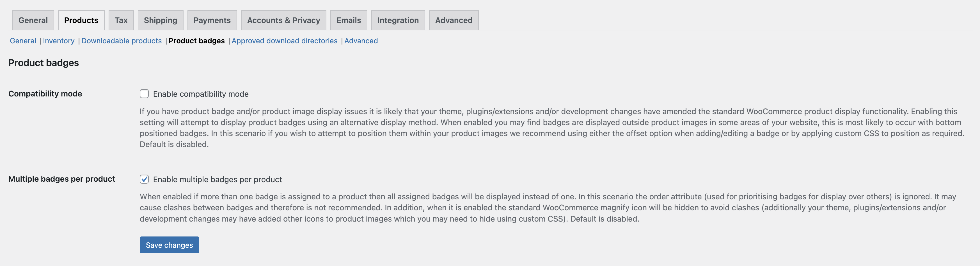Open Accounts & Privacy tab
This screenshot has height=266, width=980.
(283, 20)
